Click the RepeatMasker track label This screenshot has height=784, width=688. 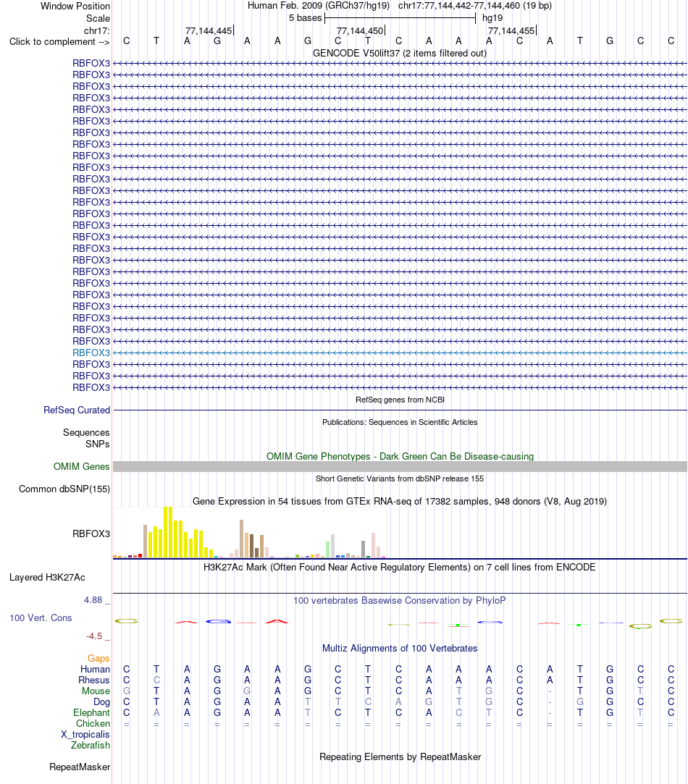(80, 767)
